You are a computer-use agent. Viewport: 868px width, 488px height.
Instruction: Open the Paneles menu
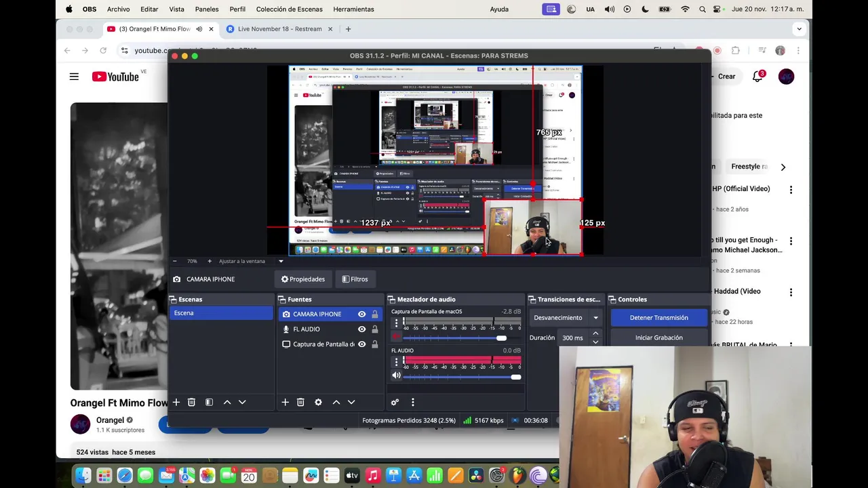[207, 9]
